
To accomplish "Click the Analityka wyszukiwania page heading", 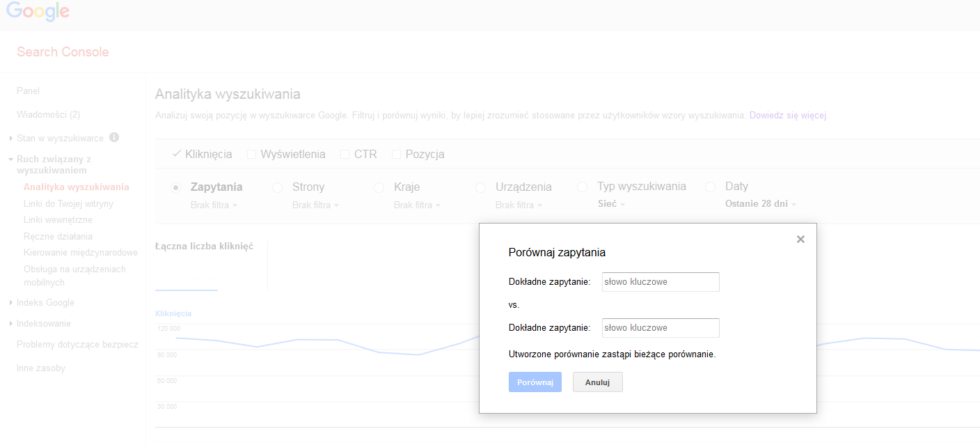I will click(228, 94).
